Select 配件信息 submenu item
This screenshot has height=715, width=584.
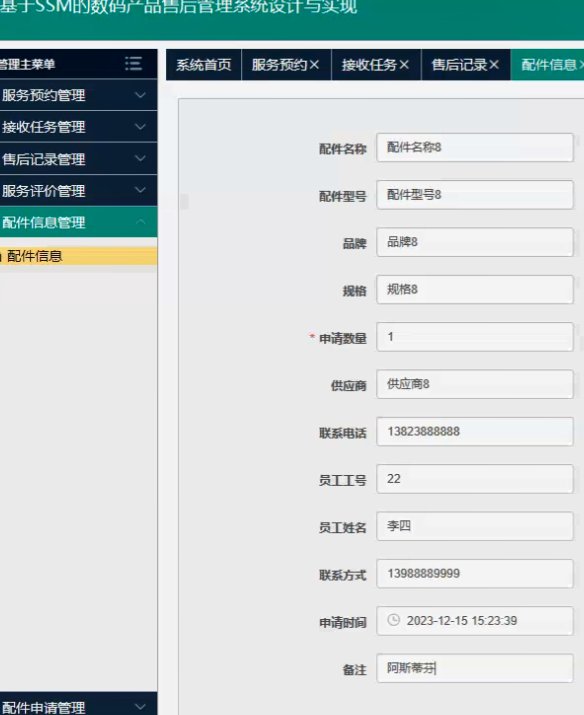click(78, 256)
